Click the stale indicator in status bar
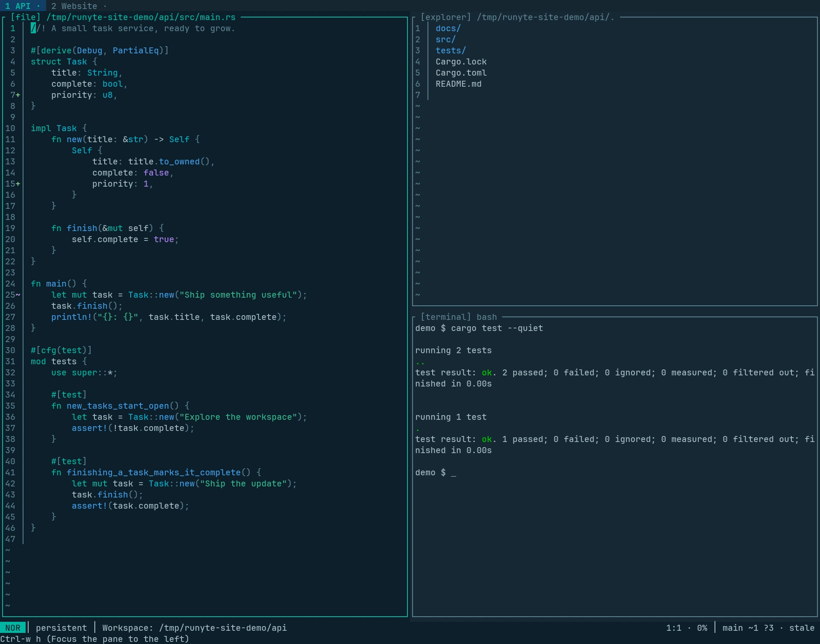 tap(802, 628)
